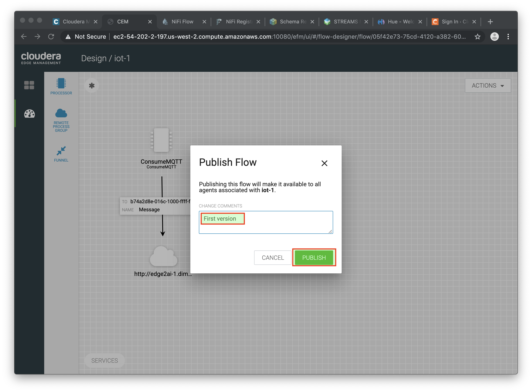The image size is (532, 392).
Task: Click the SERVICES panel button
Action: click(105, 361)
